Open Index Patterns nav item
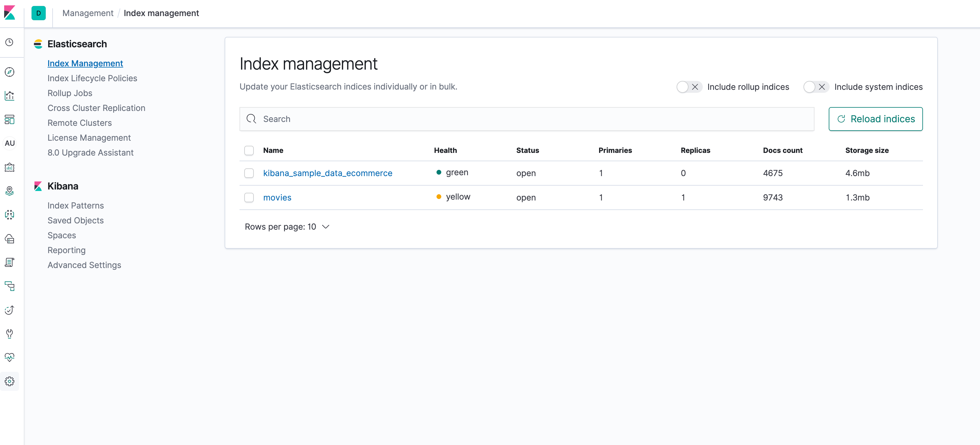980x445 pixels. (76, 205)
